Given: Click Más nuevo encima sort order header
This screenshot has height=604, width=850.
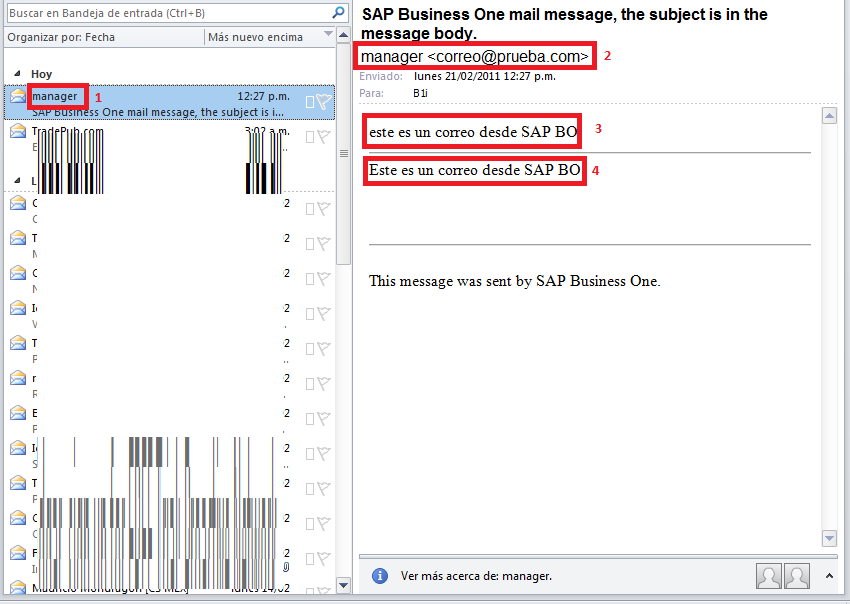Looking at the screenshot, I should pos(255,37).
